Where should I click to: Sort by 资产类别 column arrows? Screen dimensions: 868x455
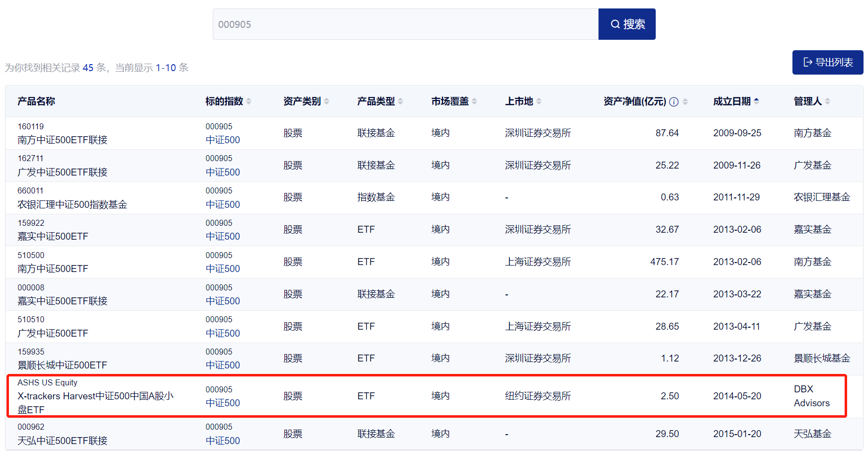(327, 101)
